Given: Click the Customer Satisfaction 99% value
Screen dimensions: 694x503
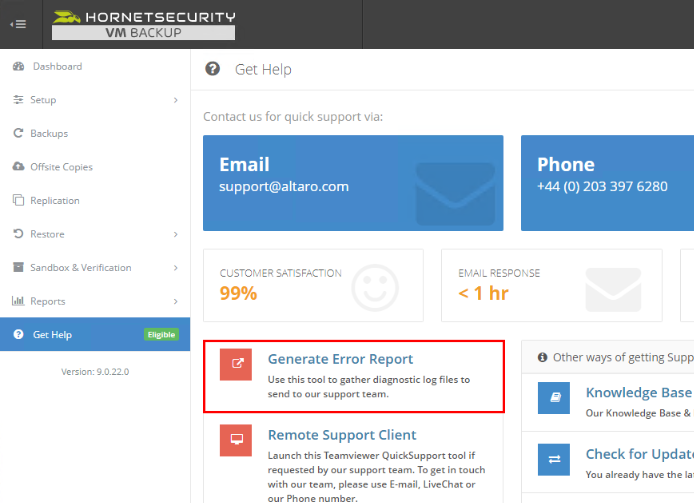Looking at the screenshot, I should coord(238,293).
